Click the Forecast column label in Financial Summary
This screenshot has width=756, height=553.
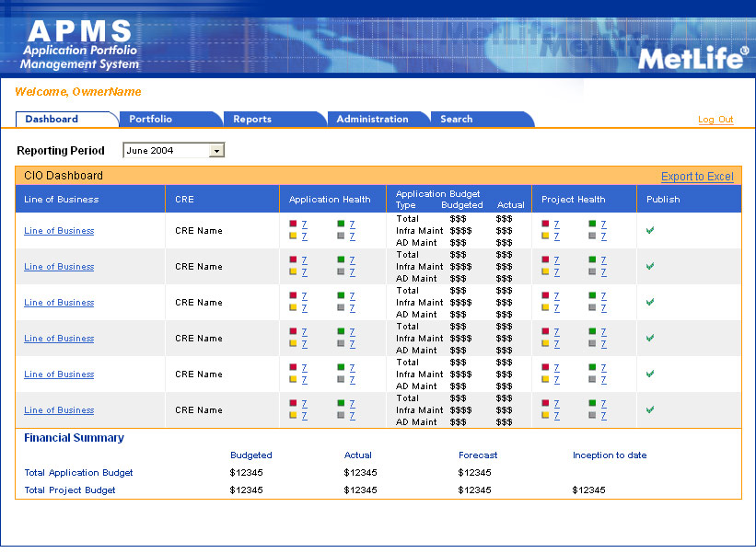click(478, 455)
